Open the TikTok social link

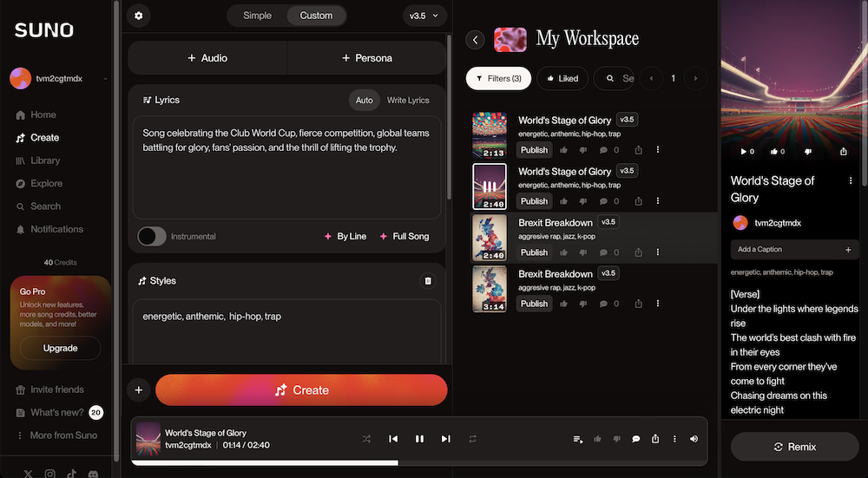tap(71, 474)
